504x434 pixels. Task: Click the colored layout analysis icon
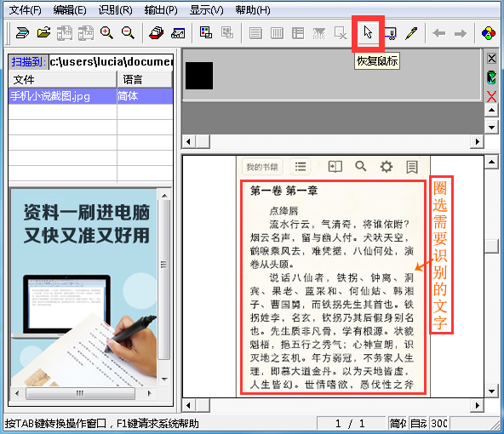tap(206, 33)
